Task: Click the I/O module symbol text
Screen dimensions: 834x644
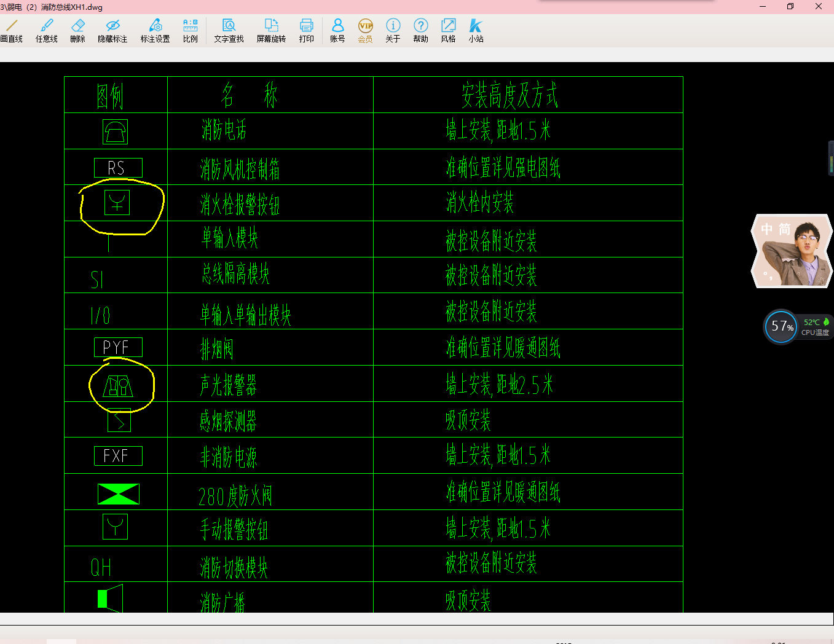Action: coord(100,316)
